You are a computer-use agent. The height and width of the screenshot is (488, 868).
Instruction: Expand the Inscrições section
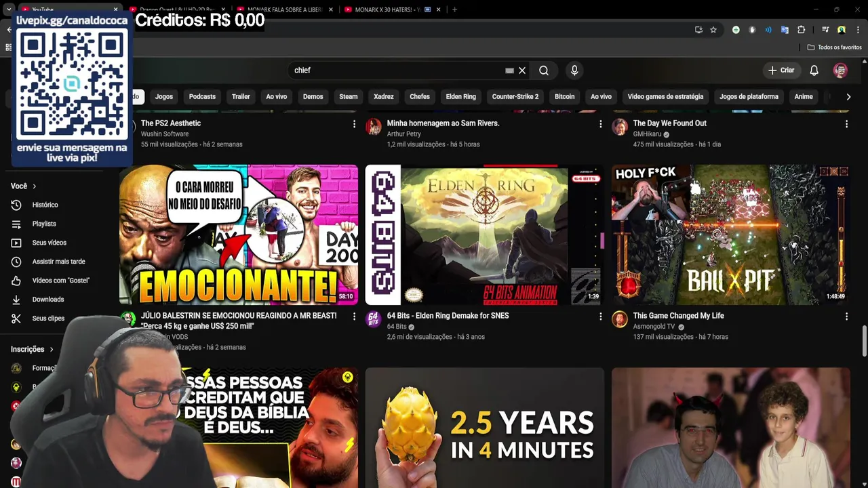tap(32, 349)
